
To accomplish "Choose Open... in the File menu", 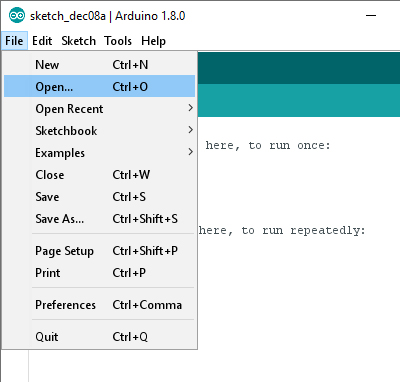I will (x=99, y=86).
